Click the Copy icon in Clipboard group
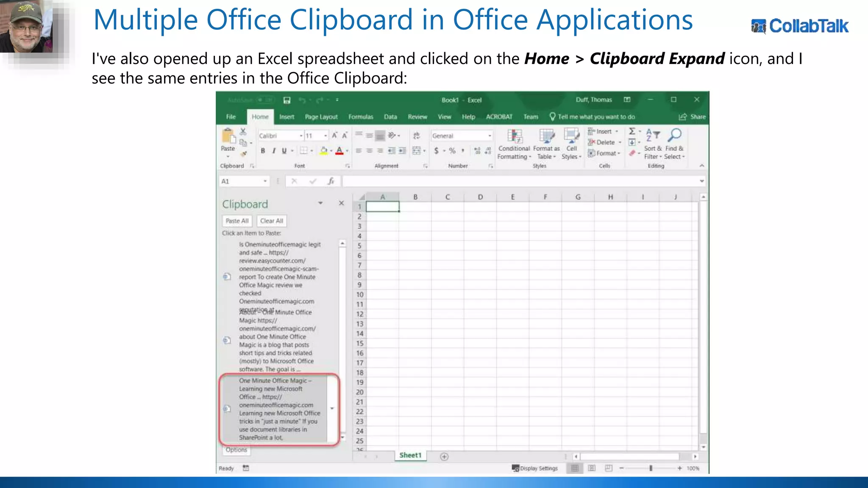 point(243,143)
